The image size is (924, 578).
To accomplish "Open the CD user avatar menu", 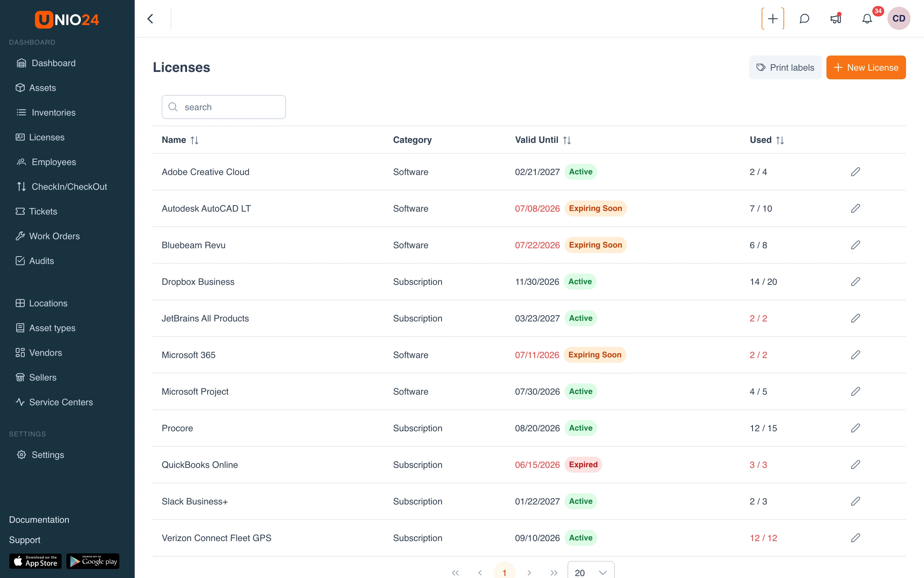I will (898, 18).
